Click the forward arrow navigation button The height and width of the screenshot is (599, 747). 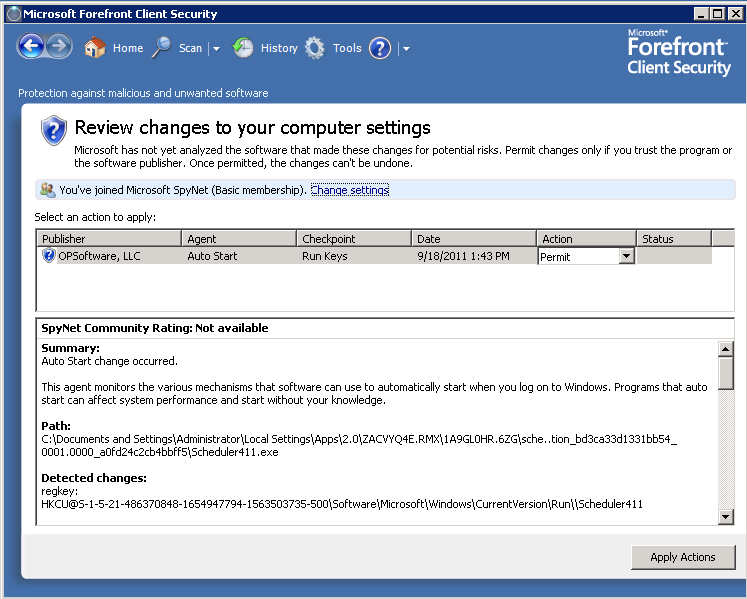[59, 47]
